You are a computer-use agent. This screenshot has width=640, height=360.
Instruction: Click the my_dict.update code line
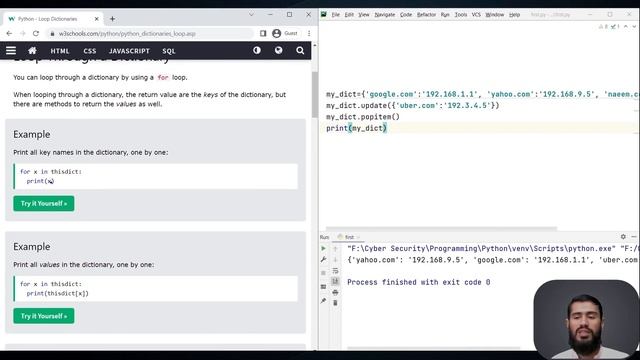[x=413, y=105]
